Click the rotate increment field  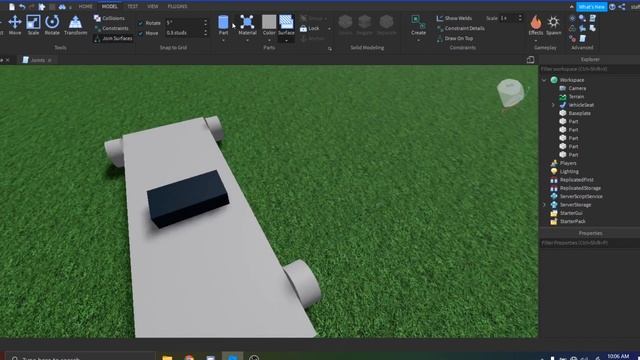pyautogui.click(x=184, y=23)
